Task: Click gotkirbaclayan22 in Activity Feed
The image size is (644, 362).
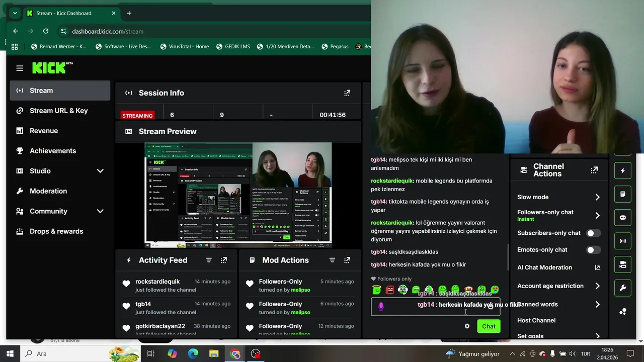Action: tap(160, 326)
